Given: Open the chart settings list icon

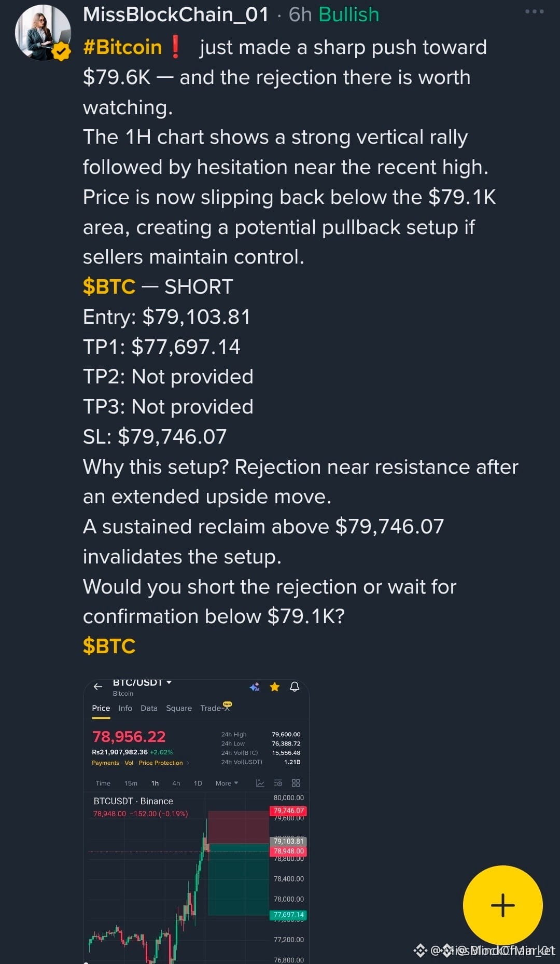Looking at the screenshot, I should tap(278, 783).
